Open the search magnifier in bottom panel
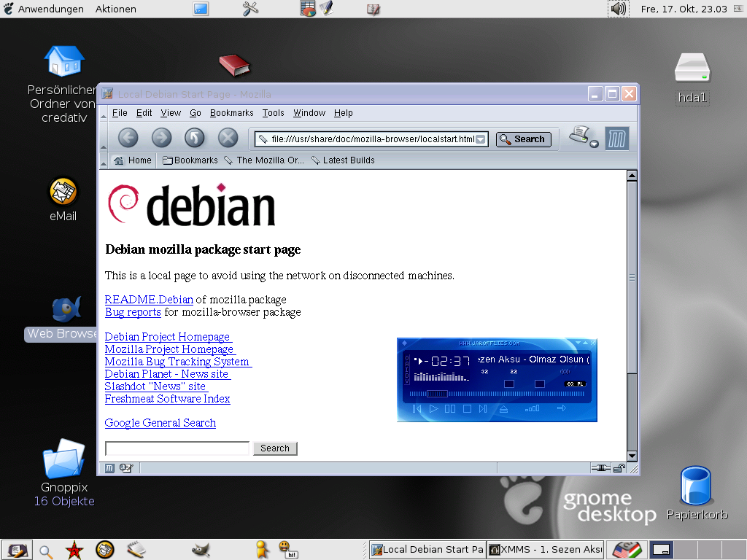 46,551
